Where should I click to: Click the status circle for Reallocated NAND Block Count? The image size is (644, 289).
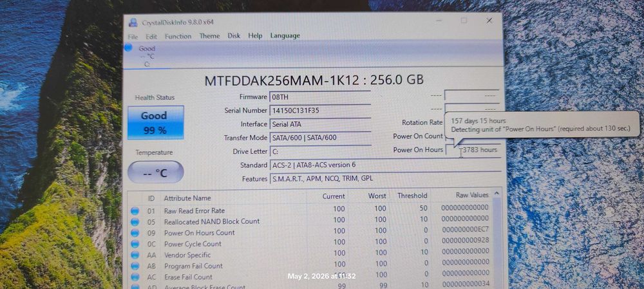[135, 222]
